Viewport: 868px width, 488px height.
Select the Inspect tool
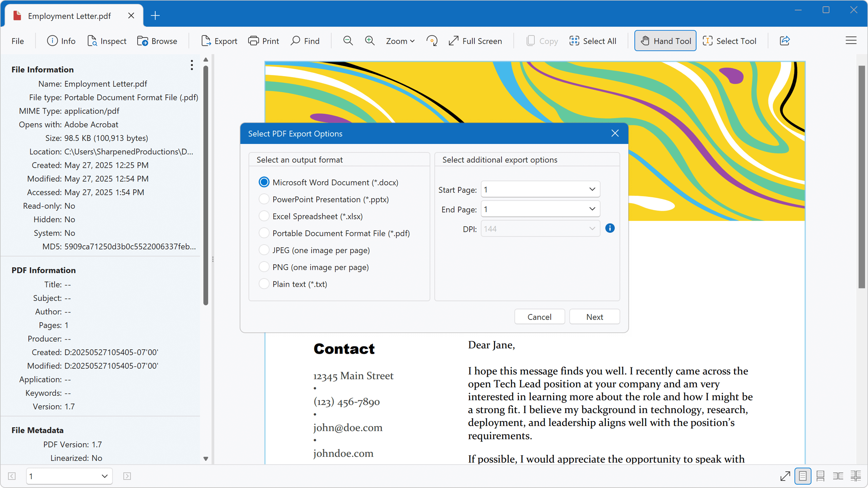[107, 41]
